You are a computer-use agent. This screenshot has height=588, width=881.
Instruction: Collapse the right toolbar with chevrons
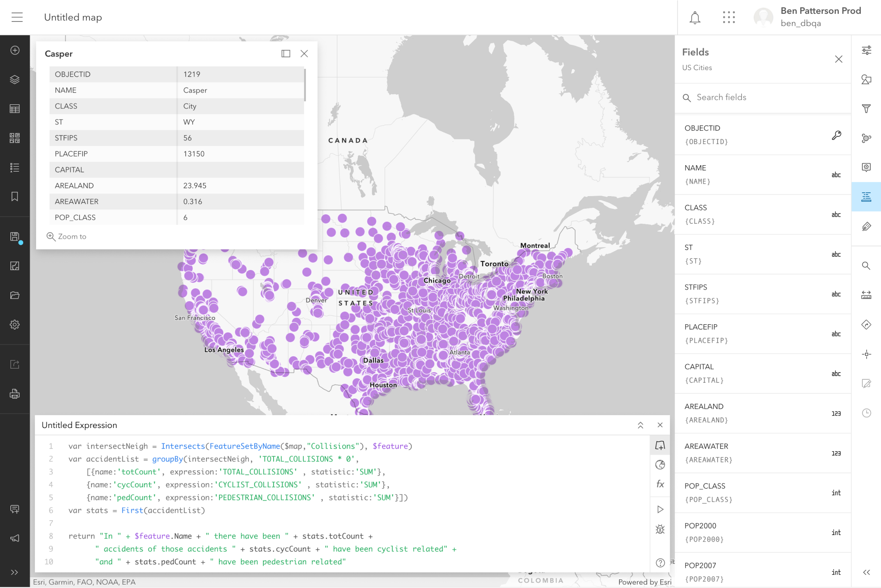866,572
